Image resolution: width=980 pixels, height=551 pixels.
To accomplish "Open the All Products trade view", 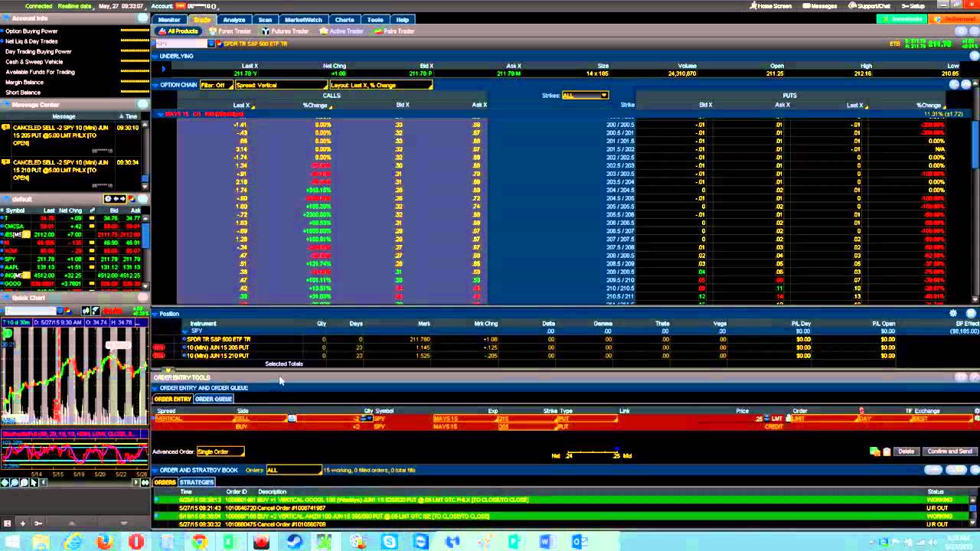I will pyautogui.click(x=178, y=31).
